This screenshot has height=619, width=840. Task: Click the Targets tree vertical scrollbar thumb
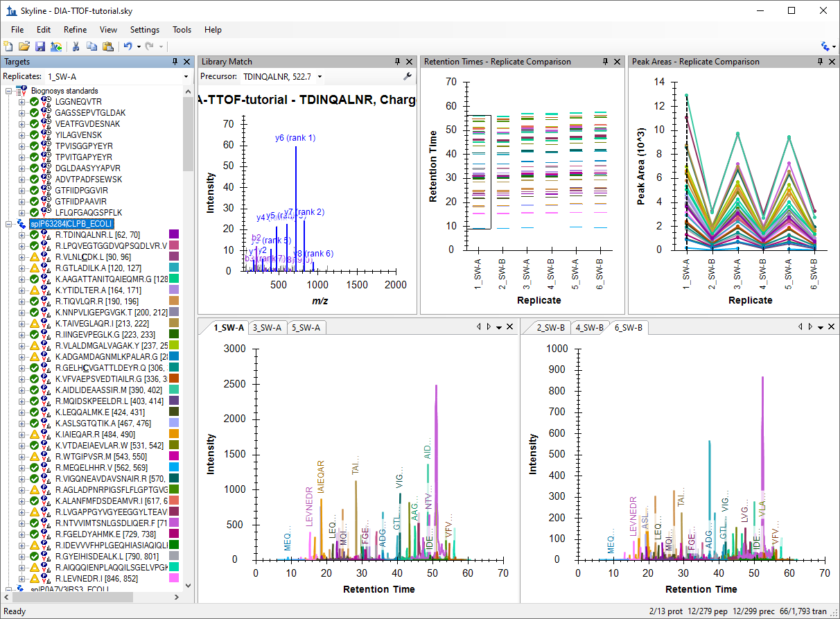(x=188, y=134)
